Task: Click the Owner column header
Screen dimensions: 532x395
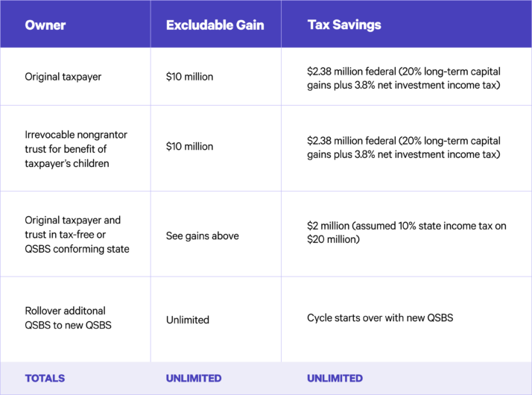Action: (45, 25)
